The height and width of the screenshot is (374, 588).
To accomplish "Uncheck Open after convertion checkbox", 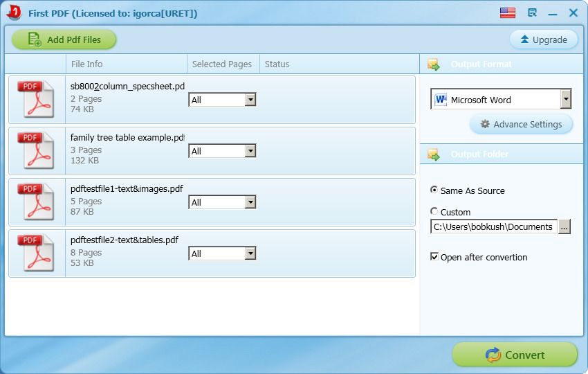I will pyautogui.click(x=434, y=256).
